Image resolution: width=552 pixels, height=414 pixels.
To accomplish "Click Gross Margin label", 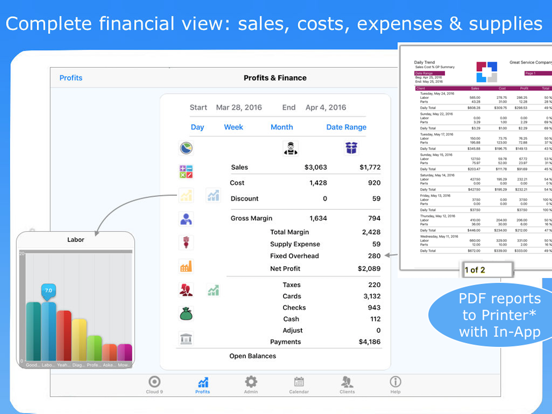I will tap(251, 218).
